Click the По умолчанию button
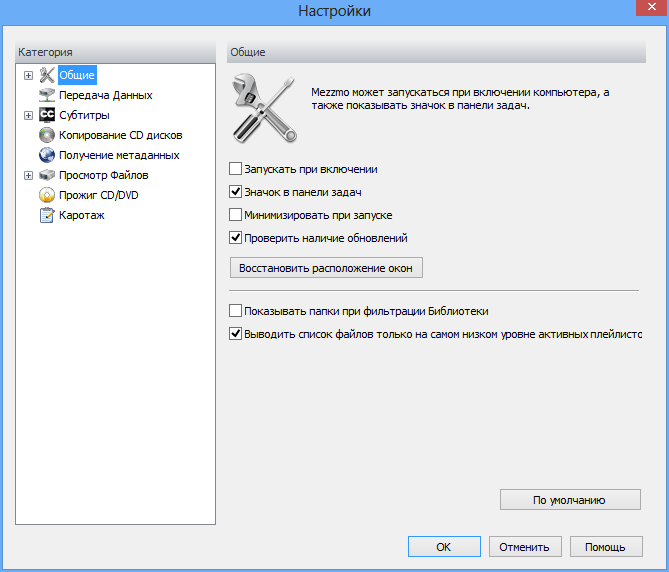 (570, 499)
